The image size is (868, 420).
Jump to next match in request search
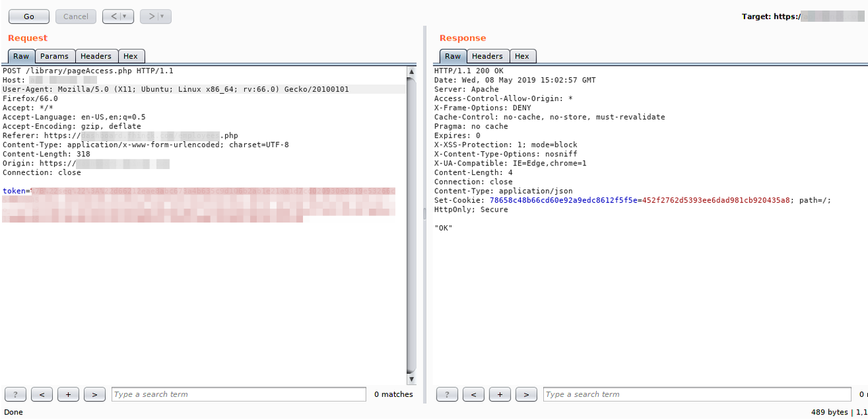[x=94, y=394]
